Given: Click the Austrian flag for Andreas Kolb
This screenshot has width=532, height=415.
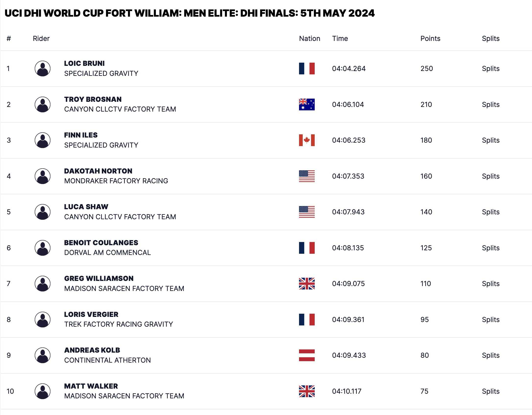Looking at the screenshot, I should click(x=307, y=355).
